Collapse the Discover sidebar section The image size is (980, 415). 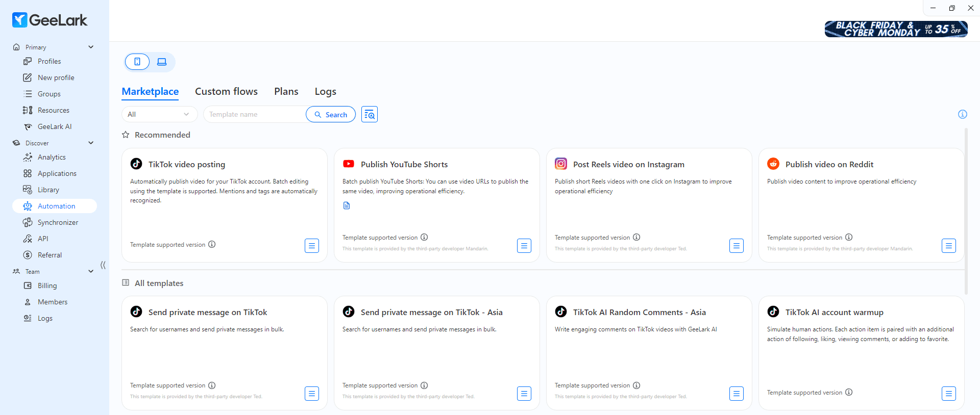click(91, 143)
